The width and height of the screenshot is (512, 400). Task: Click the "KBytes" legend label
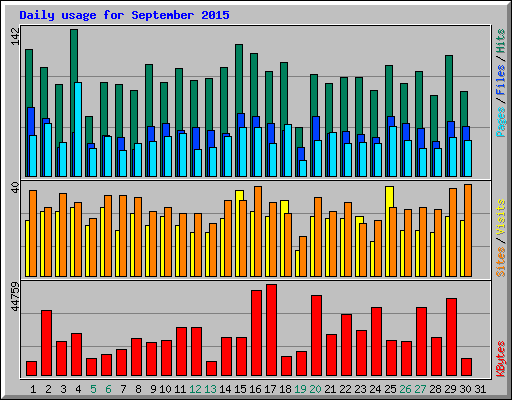tap(501, 359)
